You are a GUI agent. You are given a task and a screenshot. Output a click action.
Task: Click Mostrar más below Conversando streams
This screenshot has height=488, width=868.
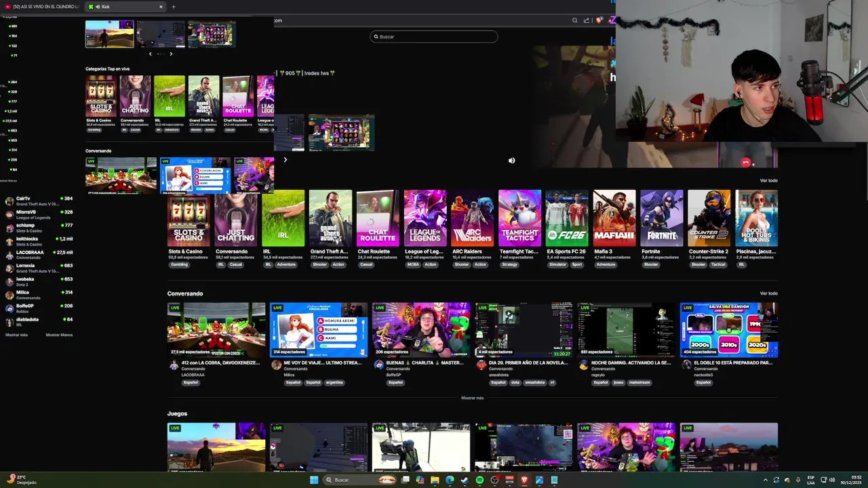point(473,398)
